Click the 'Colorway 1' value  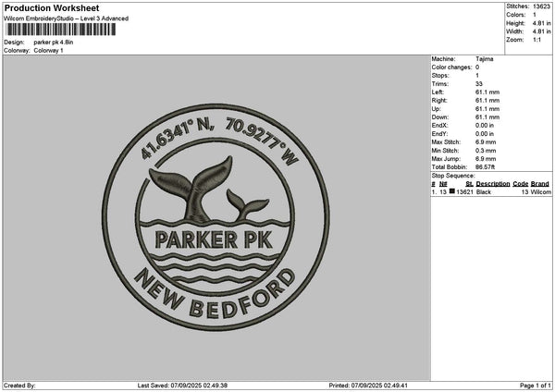48,51
